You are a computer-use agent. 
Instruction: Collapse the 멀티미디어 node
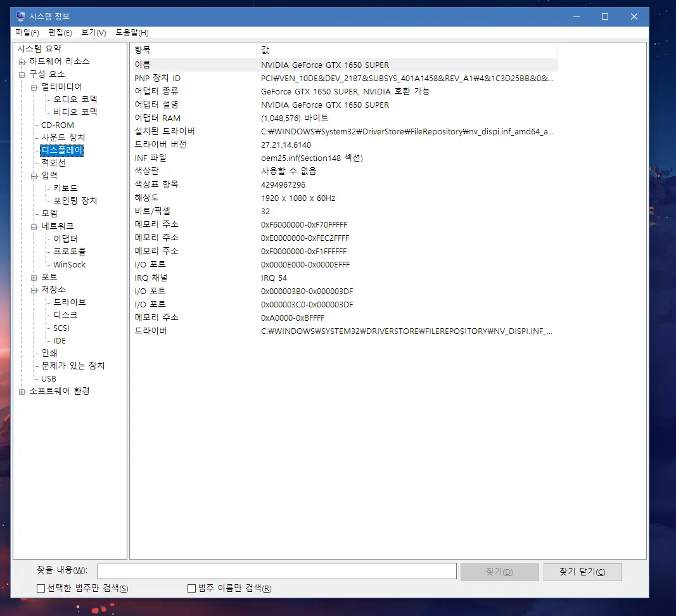click(x=34, y=87)
